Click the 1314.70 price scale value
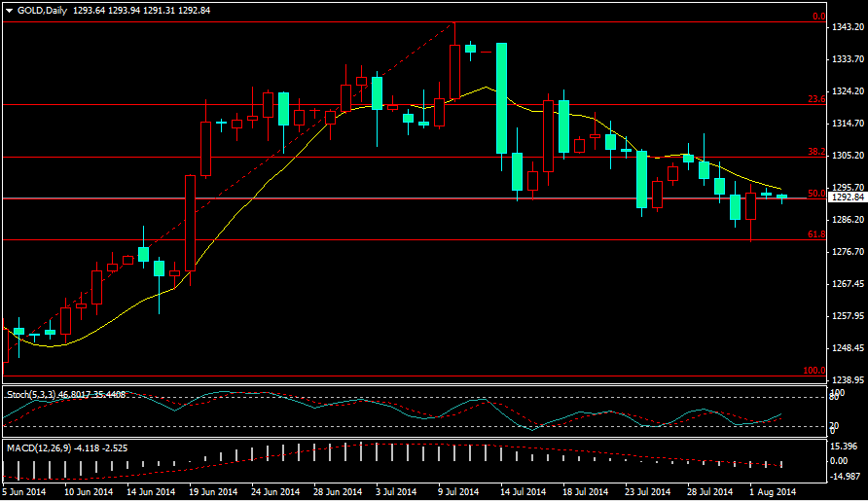The image size is (868, 501). point(849,123)
